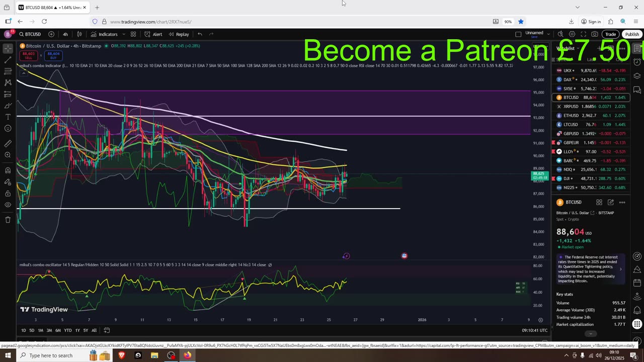Open BTCUSD symbol search box
The image size is (644, 362).
pos(30,34)
